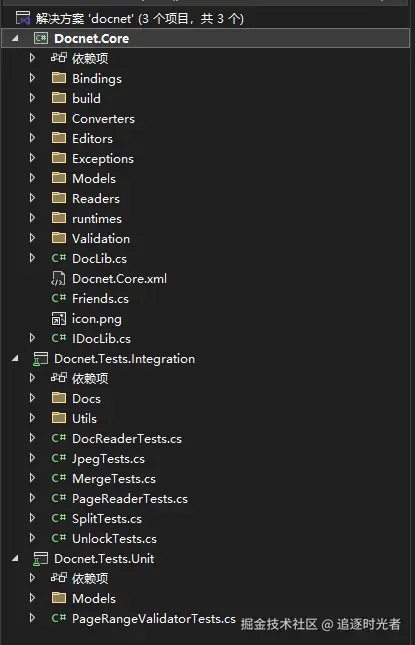This screenshot has width=415, height=645.
Task: Select the Exceptions folder label
Action: pyautogui.click(x=103, y=158)
